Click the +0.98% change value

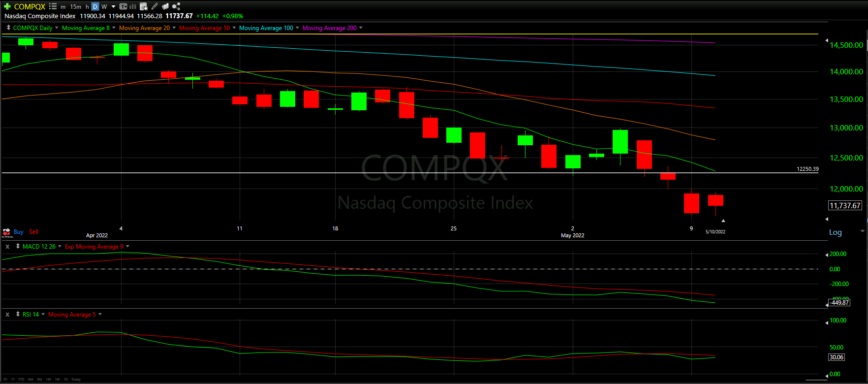point(232,16)
